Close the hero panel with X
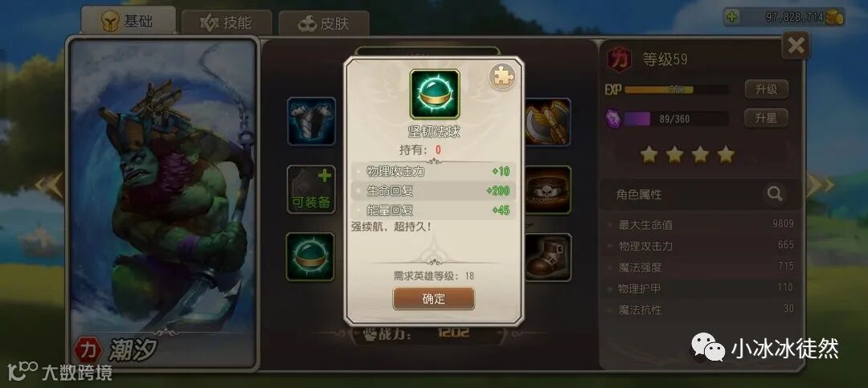 (796, 45)
